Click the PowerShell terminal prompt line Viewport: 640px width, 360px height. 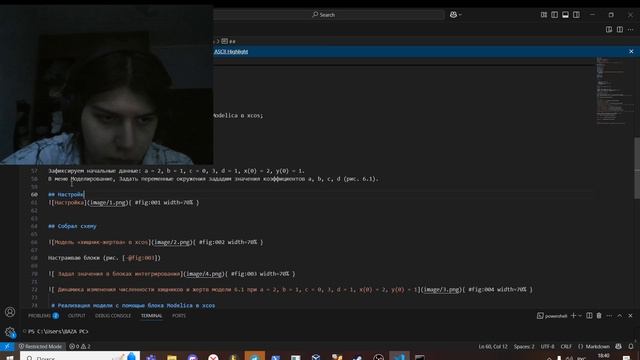58,331
